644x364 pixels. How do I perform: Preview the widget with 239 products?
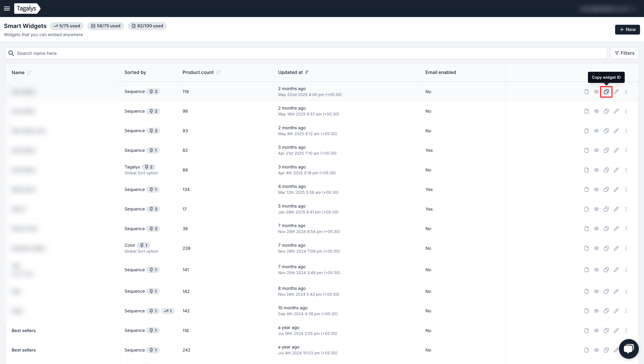(x=596, y=248)
